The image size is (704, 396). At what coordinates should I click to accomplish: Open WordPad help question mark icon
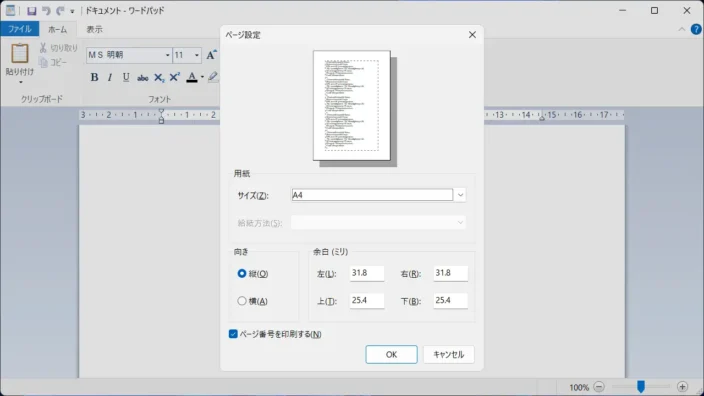[x=696, y=29]
